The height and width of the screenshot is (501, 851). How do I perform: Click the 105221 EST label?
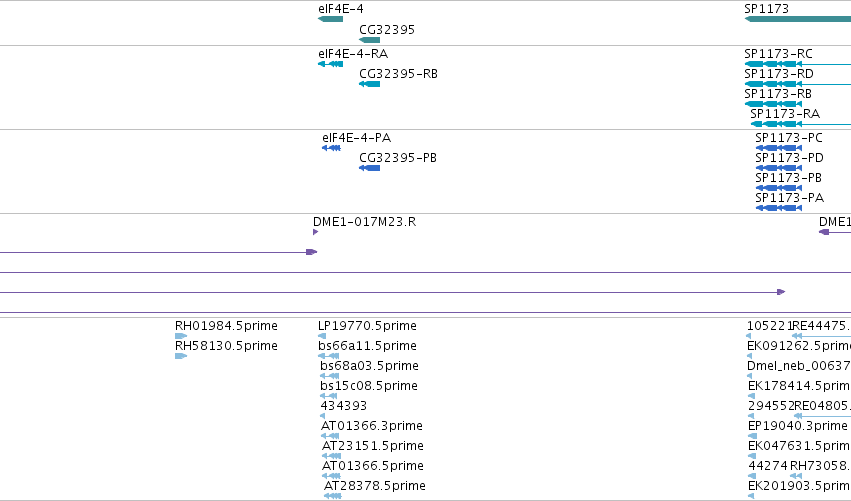(x=769, y=326)
